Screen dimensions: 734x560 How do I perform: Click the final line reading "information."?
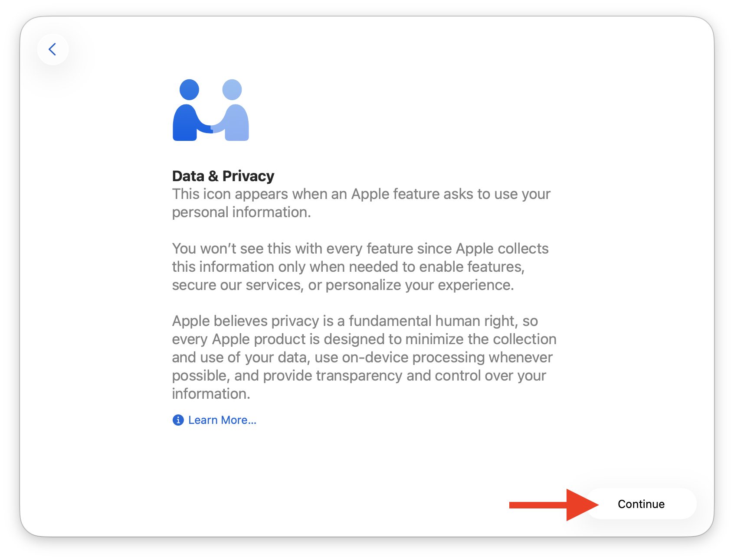211,394
